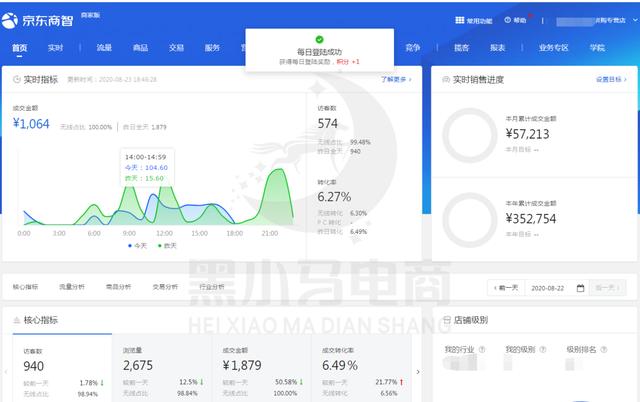The image size is (640, 402).
Task: Click the ¥1,064 成交金额 value
Action: (x=31, y=124)
